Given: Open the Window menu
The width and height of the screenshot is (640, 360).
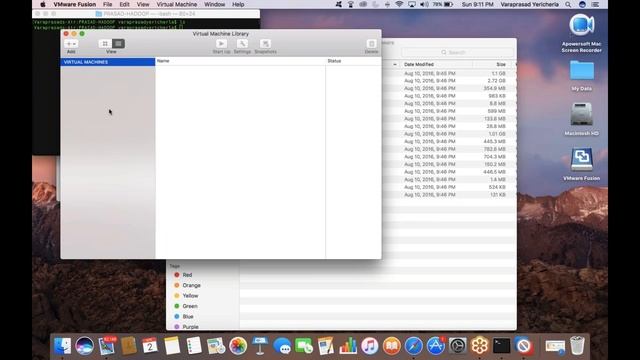Looking at the screenshot, I should coord(215,4).
